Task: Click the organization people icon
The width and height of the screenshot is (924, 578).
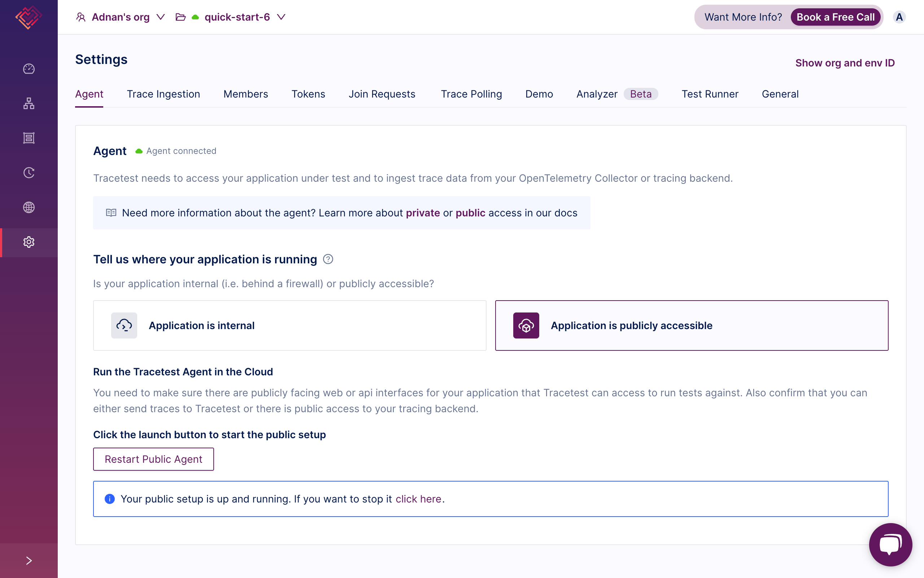Action: click(x=80, y=17)
